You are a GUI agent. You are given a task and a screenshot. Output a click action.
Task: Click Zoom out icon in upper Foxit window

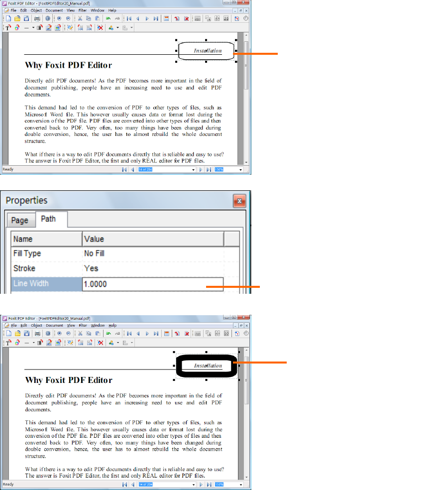pos(68,18)
